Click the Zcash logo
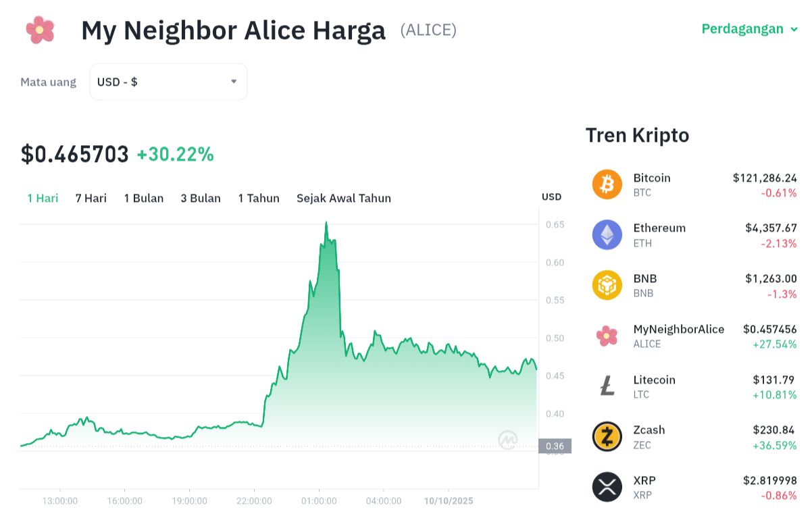812x516 pixels. tap(606, 436)
